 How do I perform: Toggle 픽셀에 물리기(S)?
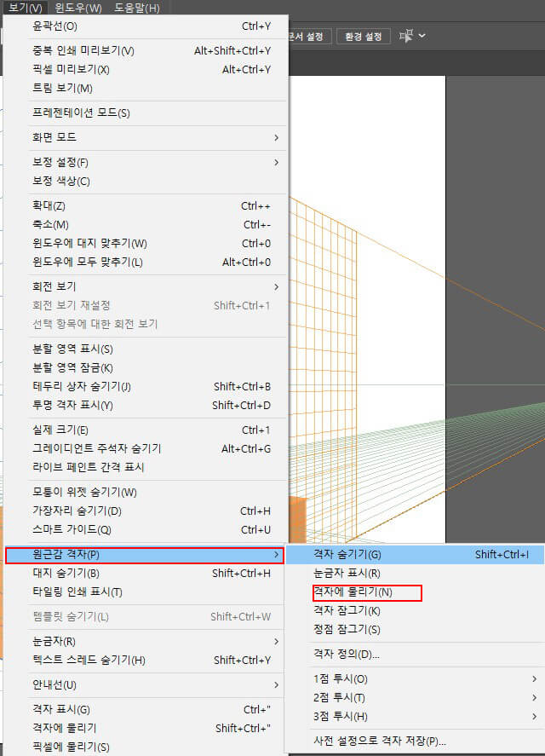pyautogui.click(x=145, y=747)
